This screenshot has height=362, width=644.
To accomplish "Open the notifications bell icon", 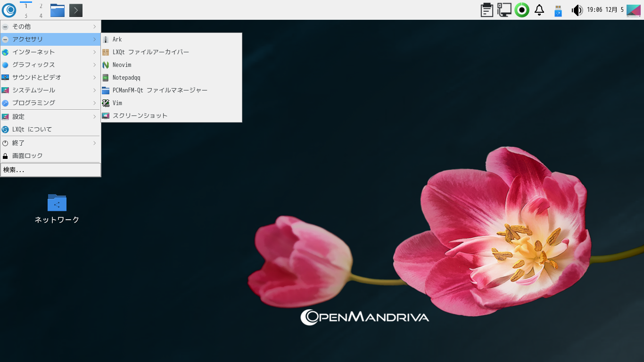I will [x=539, y=10].
